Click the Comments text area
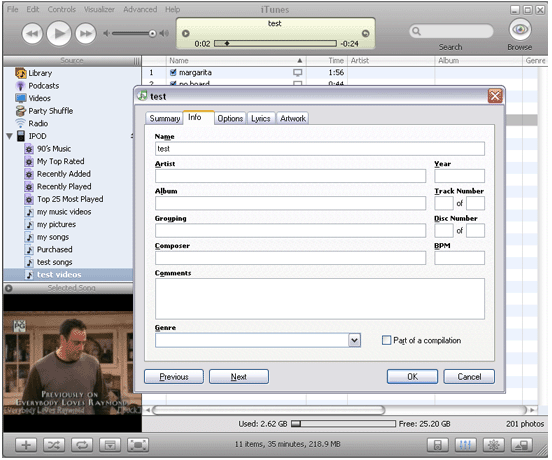This screenshot has height=460, width=552. pos(320,299)
